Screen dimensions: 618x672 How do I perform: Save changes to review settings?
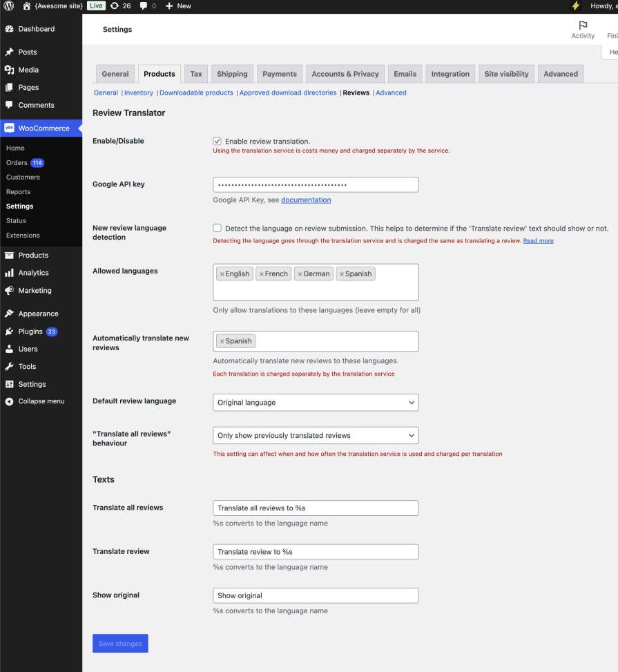[120, 643]
